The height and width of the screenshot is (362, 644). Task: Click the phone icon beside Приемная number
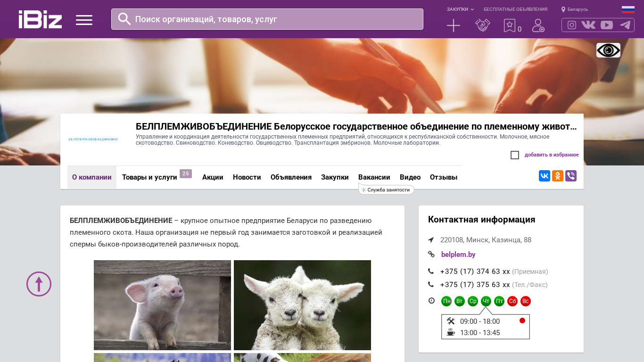point(431,271)
